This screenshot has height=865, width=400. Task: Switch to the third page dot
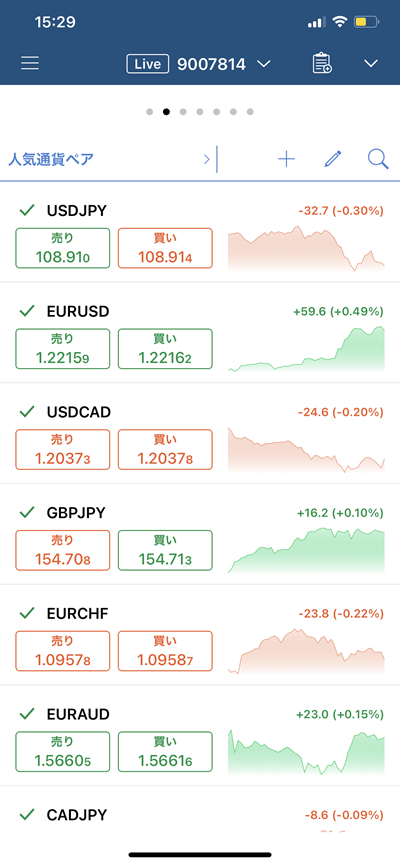183,112
